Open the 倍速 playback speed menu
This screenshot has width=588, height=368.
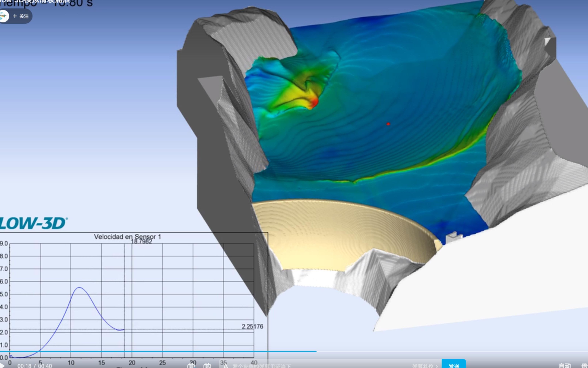click(585, 366)
